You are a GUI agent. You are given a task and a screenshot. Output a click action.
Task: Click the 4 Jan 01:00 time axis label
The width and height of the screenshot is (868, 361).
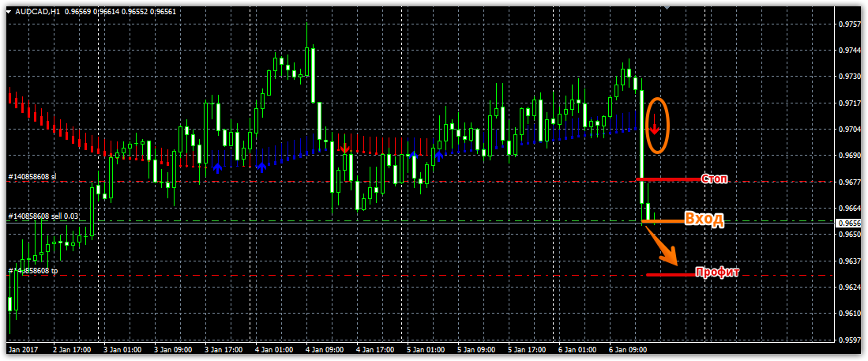(273, 348)
